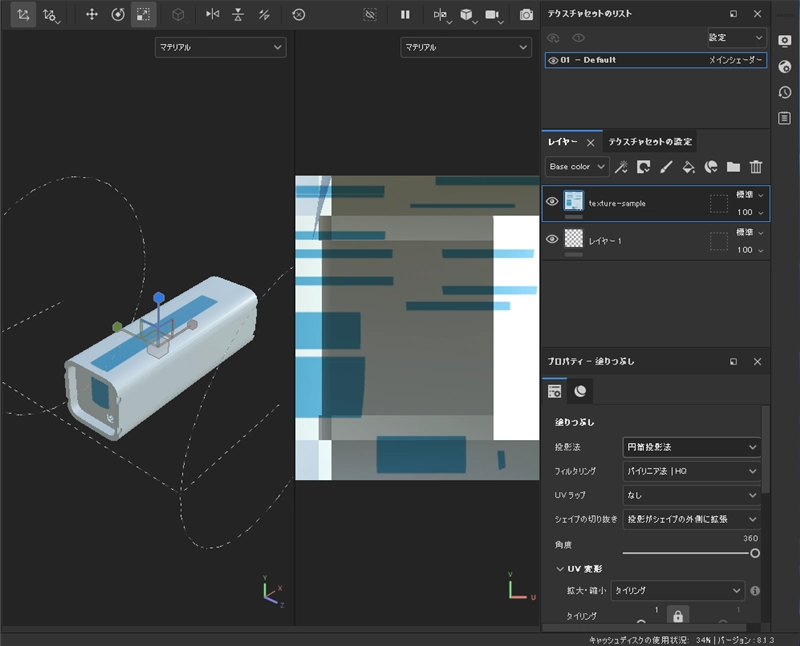Screen dimensions: 800x646
Task: Open the Base color channel dropdown
Action: click(577, 167)
